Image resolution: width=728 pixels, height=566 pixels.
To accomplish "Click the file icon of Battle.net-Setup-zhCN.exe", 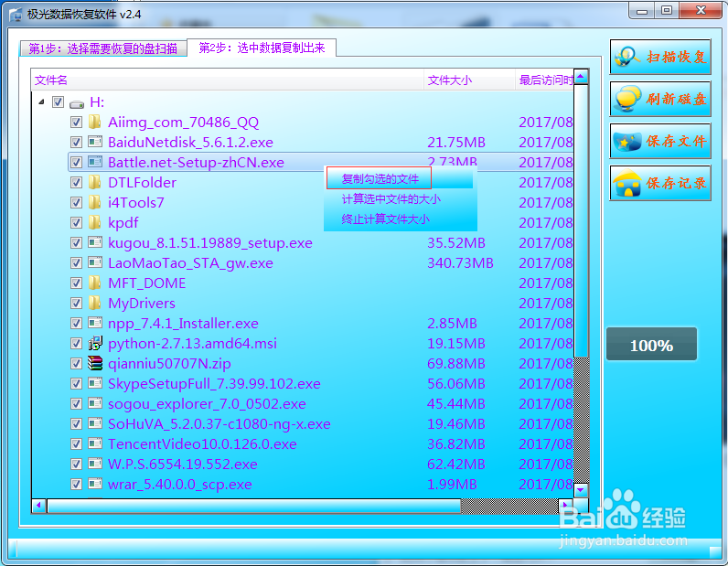I will [x=95, y=162].
